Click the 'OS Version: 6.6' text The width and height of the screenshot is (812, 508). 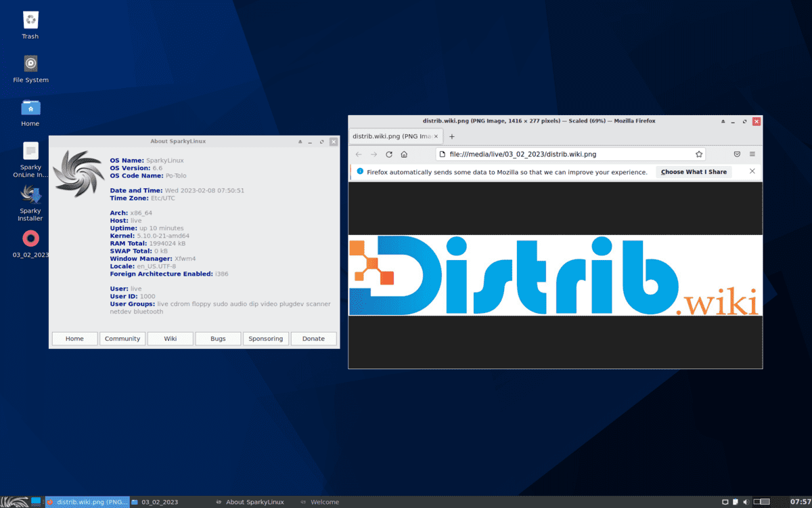click(x=136, y=168)
